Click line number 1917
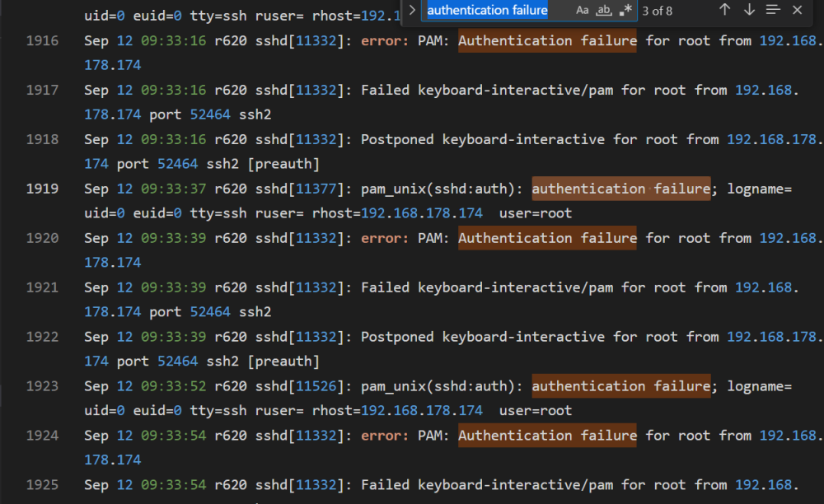This screenshot has height=504, width=824. [x=43, y=91]
